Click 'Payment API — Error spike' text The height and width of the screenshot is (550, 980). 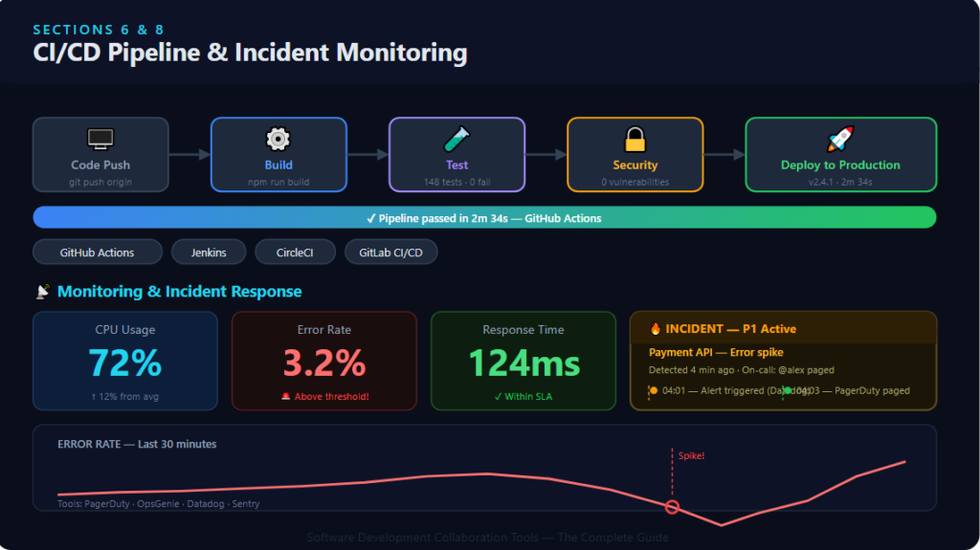(716, 353)
